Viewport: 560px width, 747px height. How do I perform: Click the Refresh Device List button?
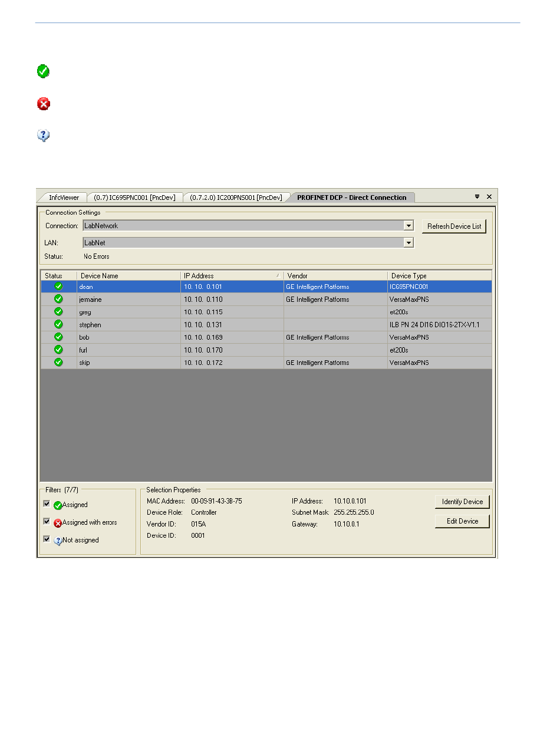(454, 226)
